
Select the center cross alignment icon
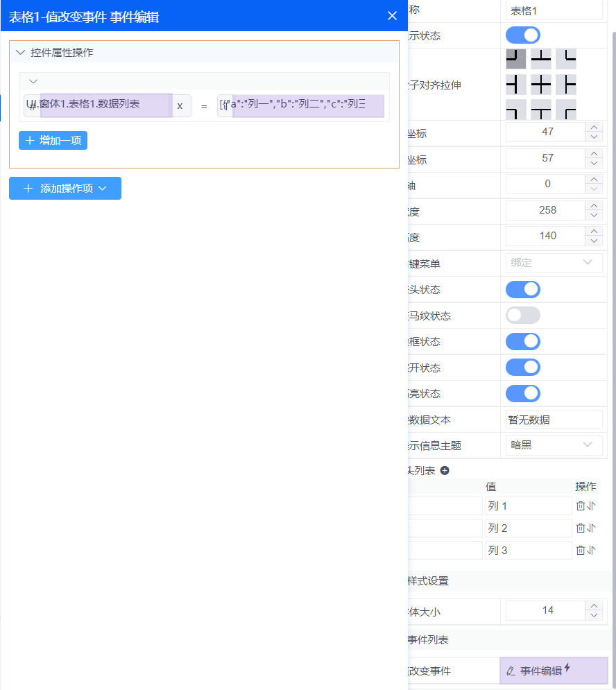540,85
